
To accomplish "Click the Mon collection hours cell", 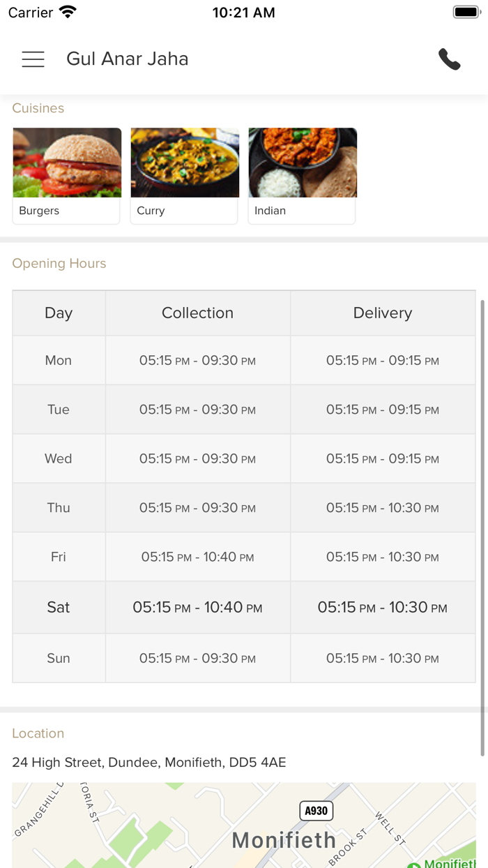I will click(197, 361).
